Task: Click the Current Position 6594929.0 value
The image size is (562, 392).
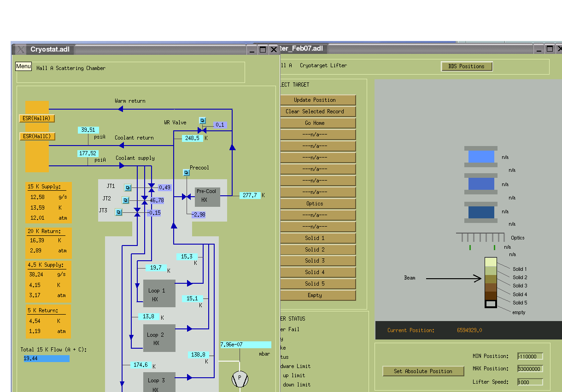Action: (x=469, y=330)
